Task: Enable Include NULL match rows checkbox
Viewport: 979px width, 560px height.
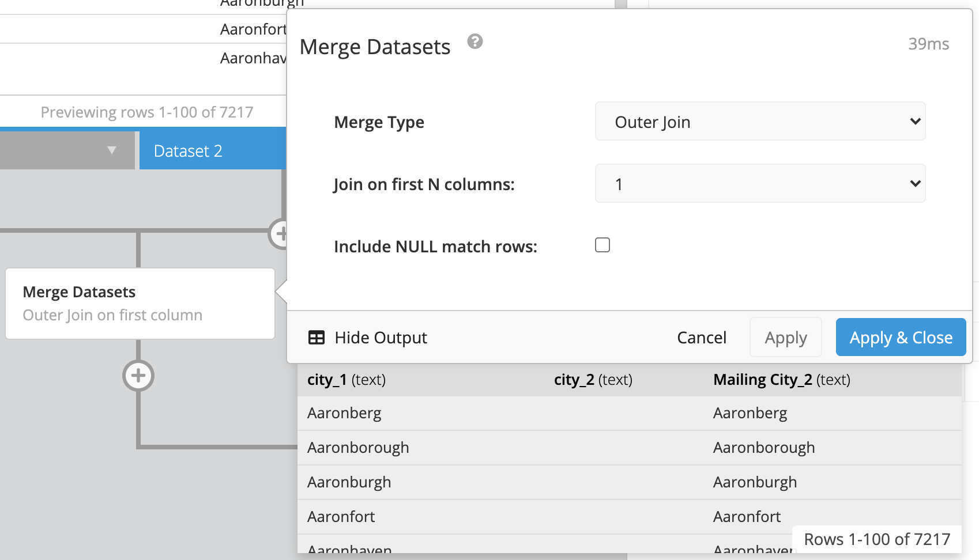Action: (603, 245)
